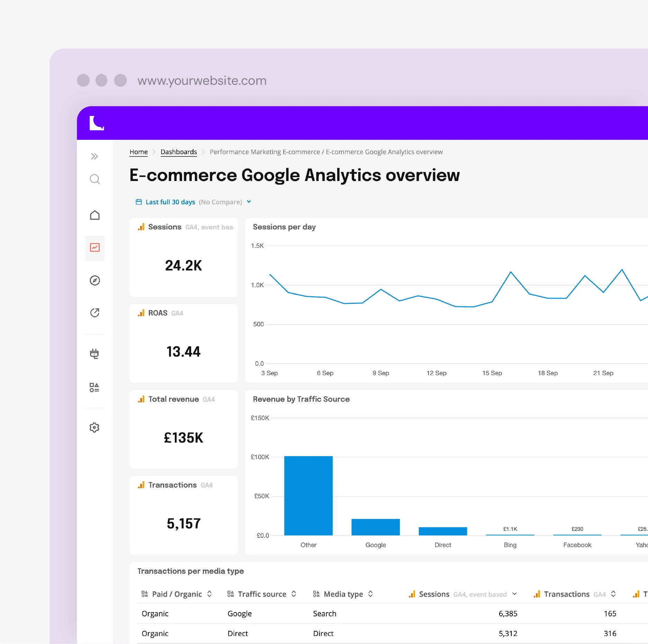
Task: Open the Sessions 24.2K metric card
Action: (x=183, y=257)
